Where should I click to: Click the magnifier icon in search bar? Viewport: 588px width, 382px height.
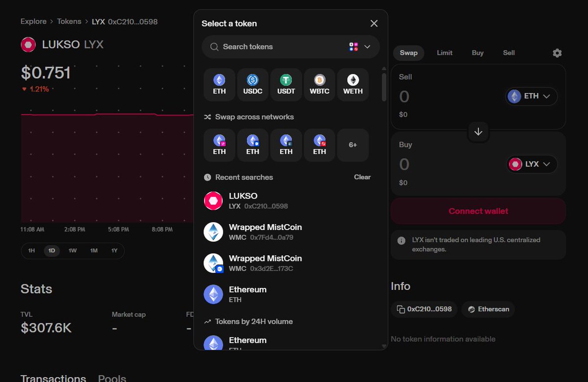tap(214, 47)
